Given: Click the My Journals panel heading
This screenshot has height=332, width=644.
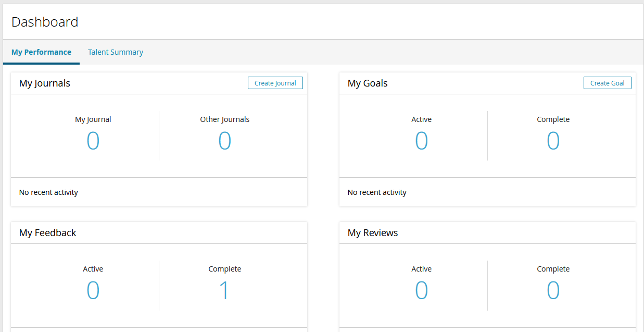Looking at the screenshot, I should [45, 83].
